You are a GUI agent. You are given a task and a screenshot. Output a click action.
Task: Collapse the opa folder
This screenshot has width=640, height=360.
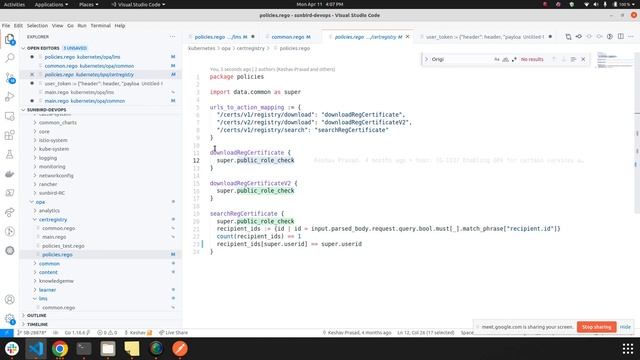click(x=40, y=202)
